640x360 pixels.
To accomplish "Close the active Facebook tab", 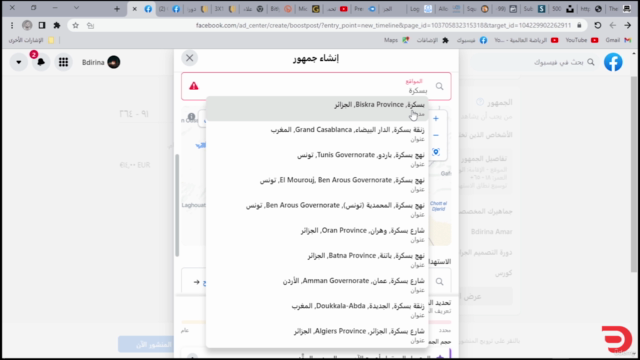I will tap(134, 9).
